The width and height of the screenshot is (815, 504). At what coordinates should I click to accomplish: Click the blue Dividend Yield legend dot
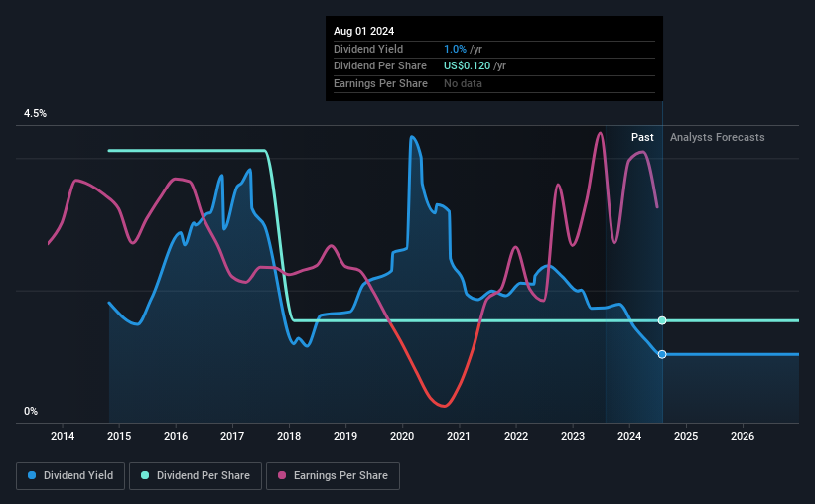coord(32,475)
